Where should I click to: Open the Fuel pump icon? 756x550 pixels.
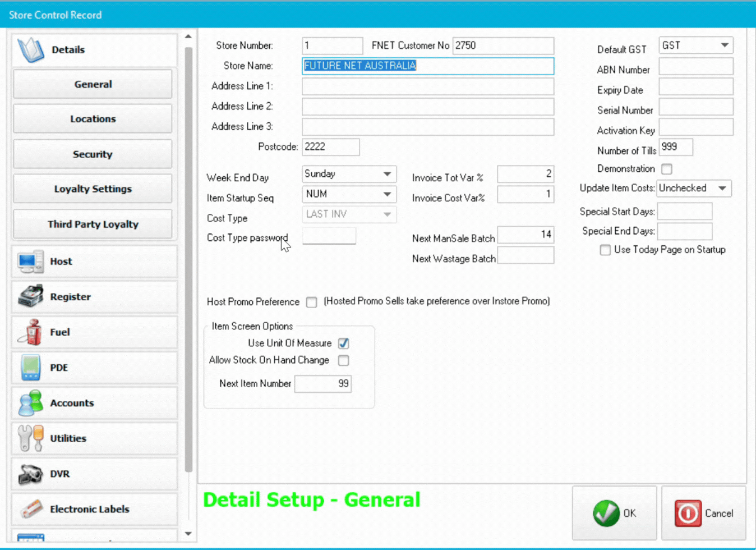30,332
